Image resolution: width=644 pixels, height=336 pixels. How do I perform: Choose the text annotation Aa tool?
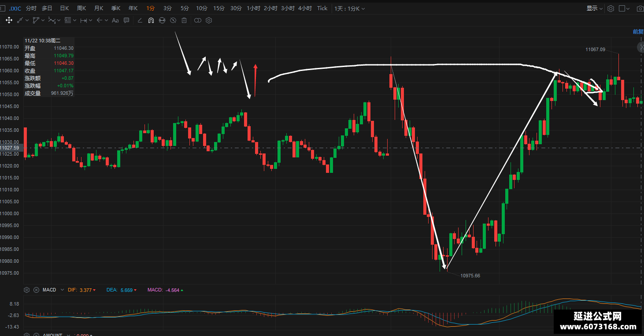[x=115, y=20]
